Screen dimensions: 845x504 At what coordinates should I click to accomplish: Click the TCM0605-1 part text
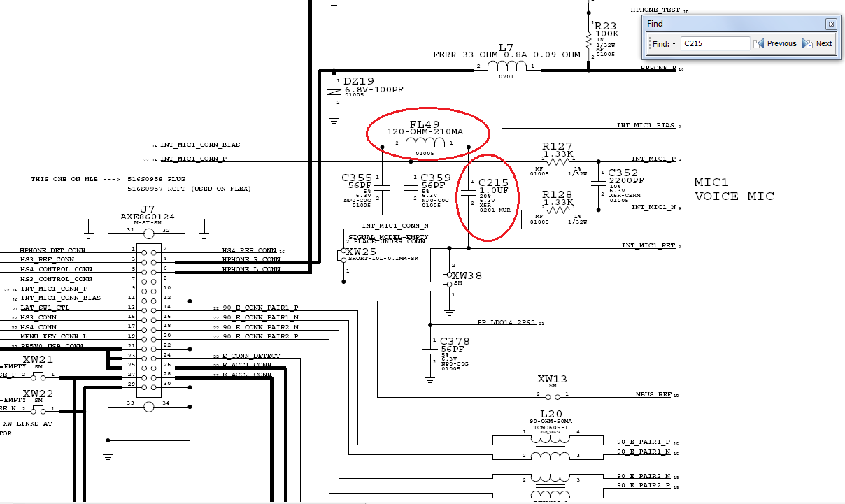click(551, 426)
